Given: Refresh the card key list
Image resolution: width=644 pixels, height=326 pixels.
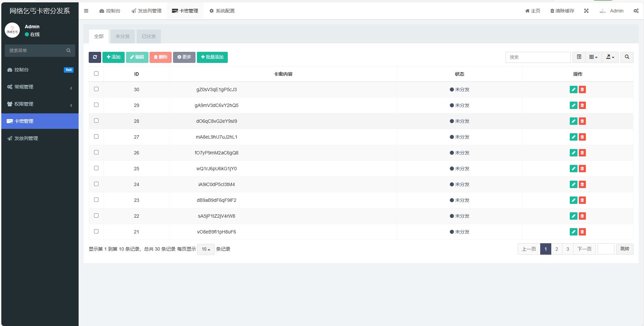Looking at the screenshot, I should [x=95, y=57].
